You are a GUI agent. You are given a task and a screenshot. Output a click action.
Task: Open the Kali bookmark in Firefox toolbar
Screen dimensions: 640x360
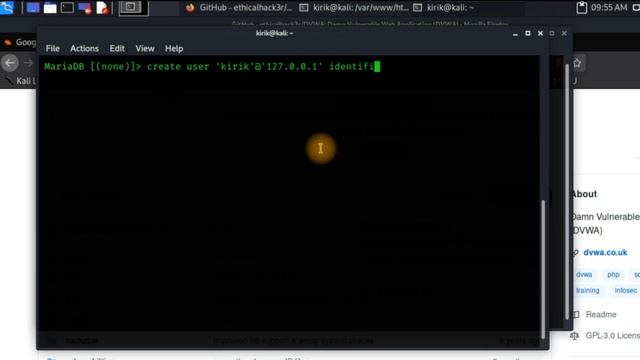tap(20, 81)
